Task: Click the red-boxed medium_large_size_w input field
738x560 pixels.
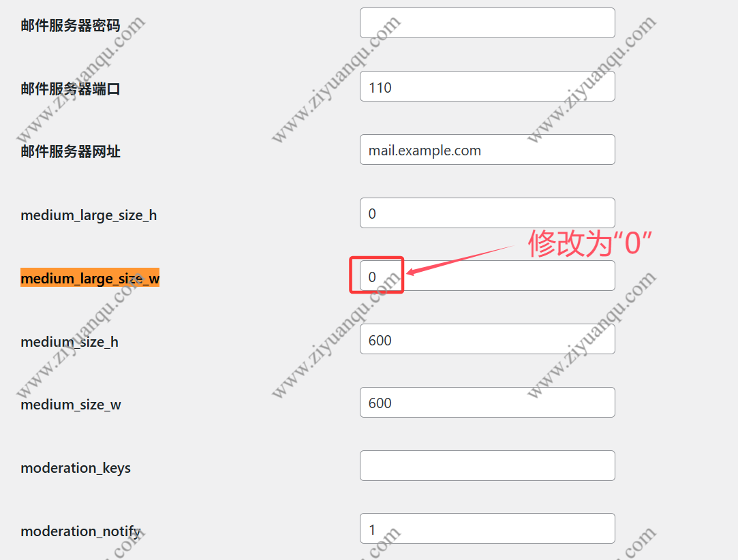Action: (x=376, y=275)
